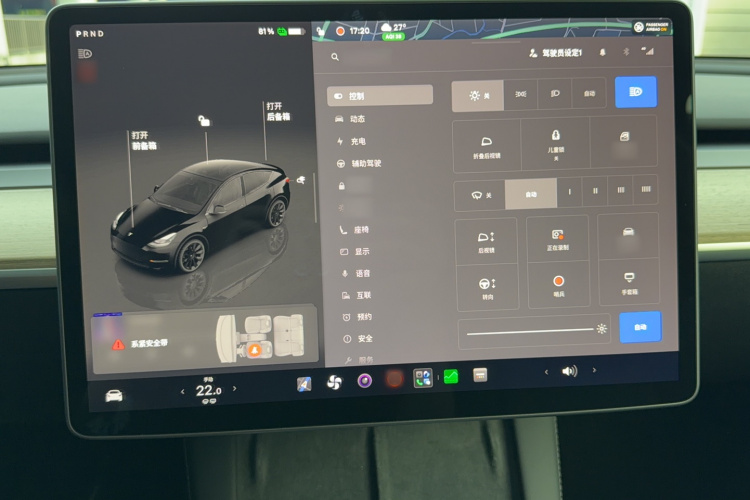Select parking lights mode

520,94
